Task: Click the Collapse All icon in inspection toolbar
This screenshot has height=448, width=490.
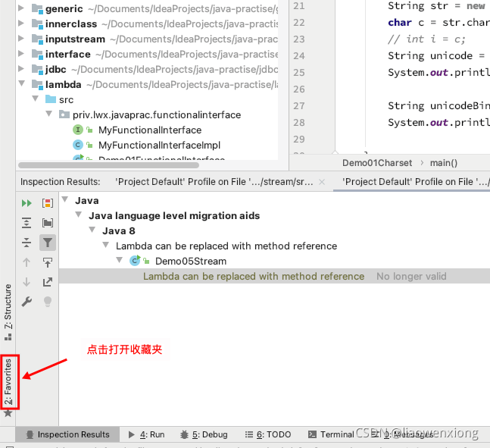Action: 27,243
